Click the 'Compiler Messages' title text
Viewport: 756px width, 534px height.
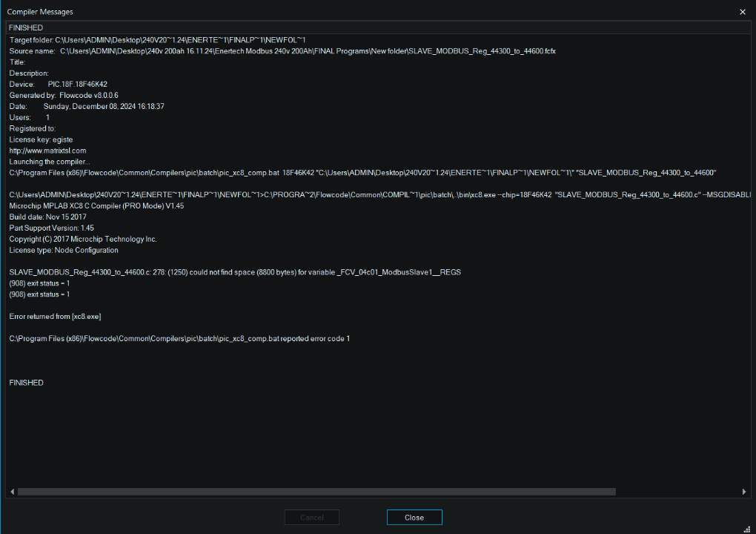click(x=40, y=12)
